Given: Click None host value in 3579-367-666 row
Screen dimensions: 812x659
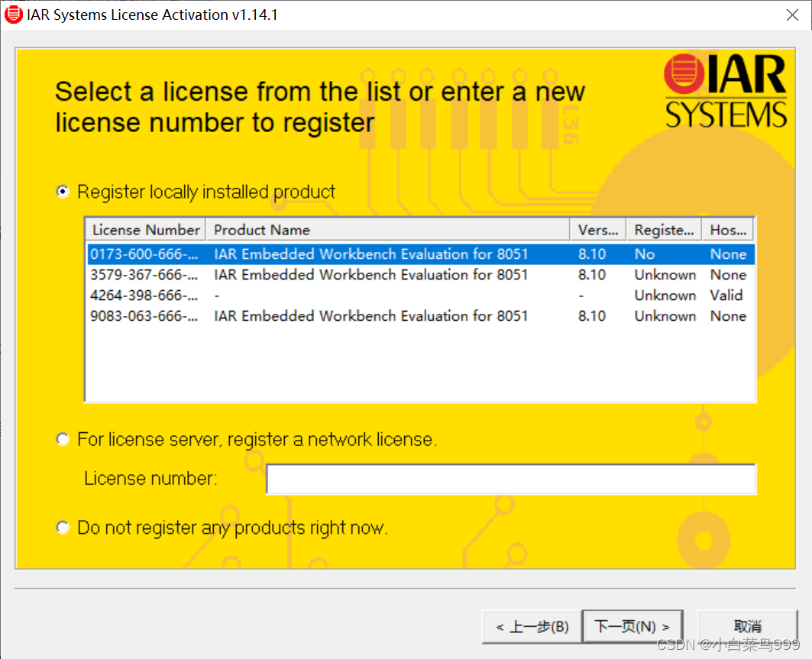Looking at the screenshot, I should [728, 275].
